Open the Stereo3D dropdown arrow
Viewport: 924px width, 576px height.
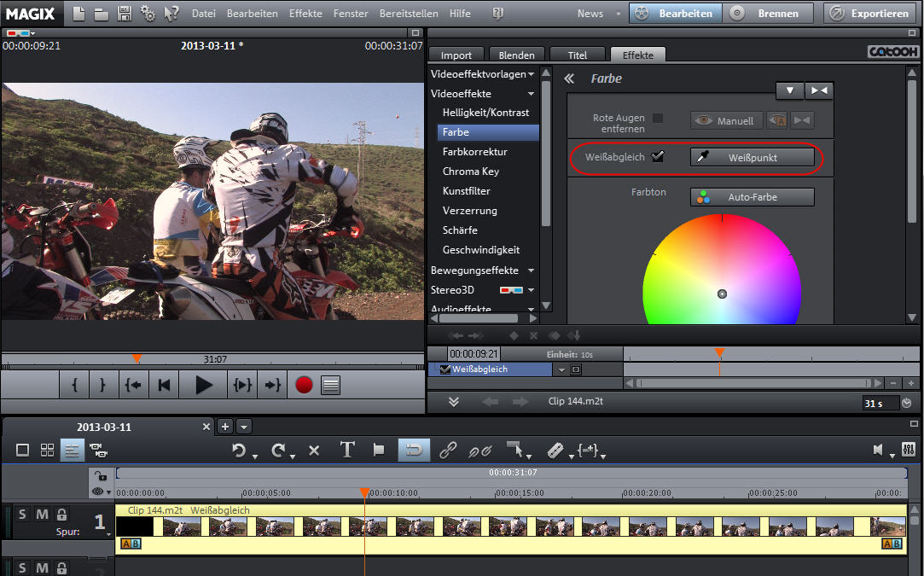[x=531, y=290]
